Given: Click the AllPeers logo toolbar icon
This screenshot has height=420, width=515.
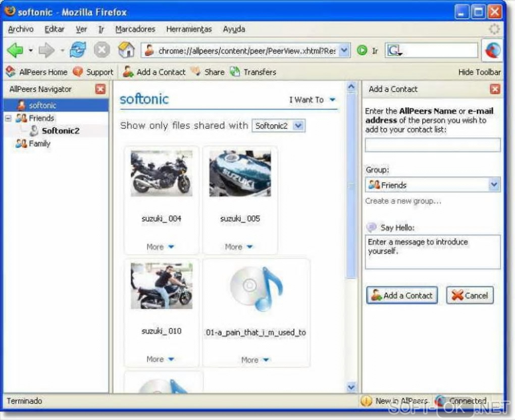Looking at the screenshot, I should (492, 50).
